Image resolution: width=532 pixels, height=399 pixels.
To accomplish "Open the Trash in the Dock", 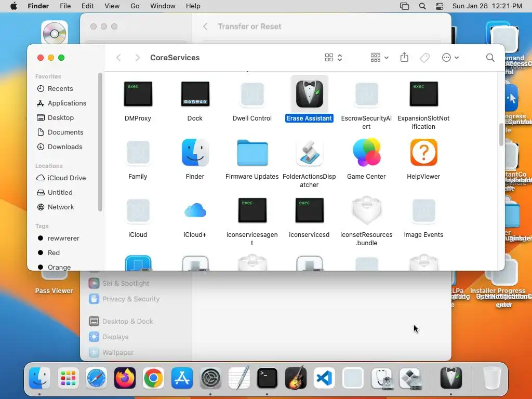I will pos(491,378).
